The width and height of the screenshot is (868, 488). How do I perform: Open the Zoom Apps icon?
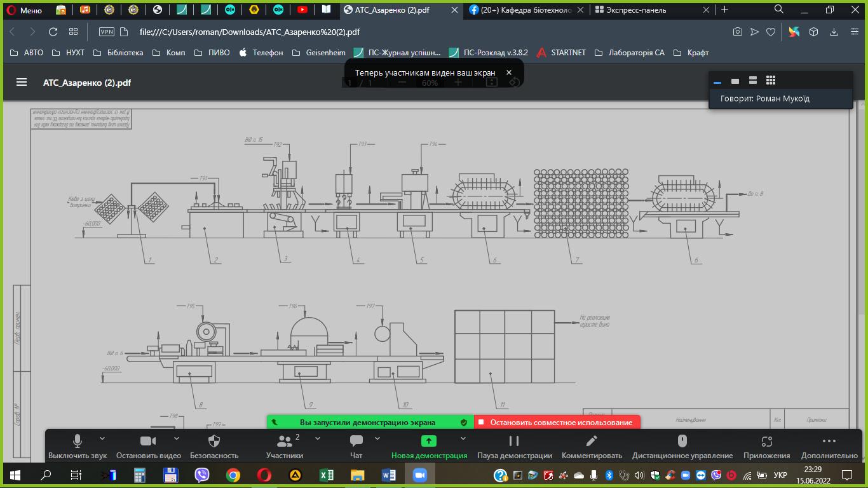tap(766, 441)
